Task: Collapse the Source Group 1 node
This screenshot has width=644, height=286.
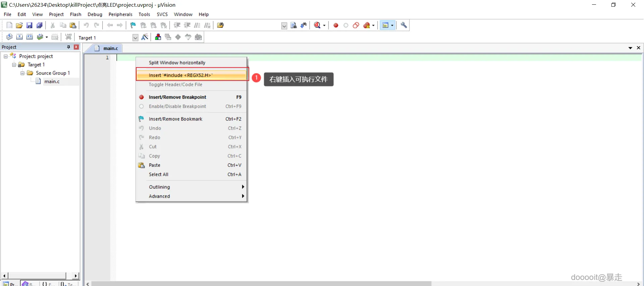Action: coord(22,73)
